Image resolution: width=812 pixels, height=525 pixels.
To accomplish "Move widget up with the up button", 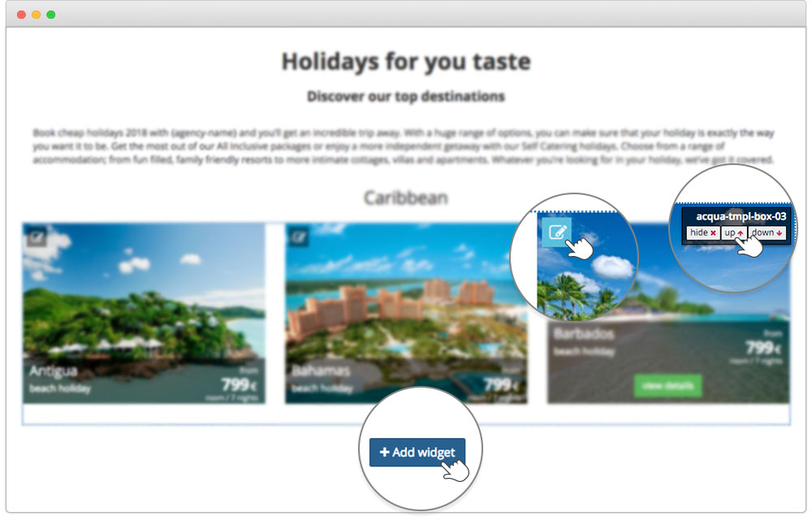I will (x=734, y=232).
